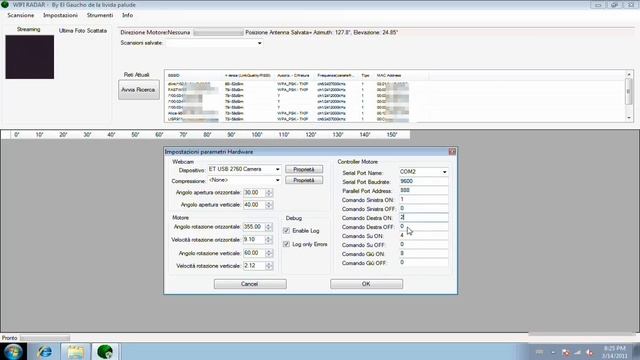The image size is (640, 360).
Task: Expand the Scansioni salvate dropdown
Action: pos(259,43)
